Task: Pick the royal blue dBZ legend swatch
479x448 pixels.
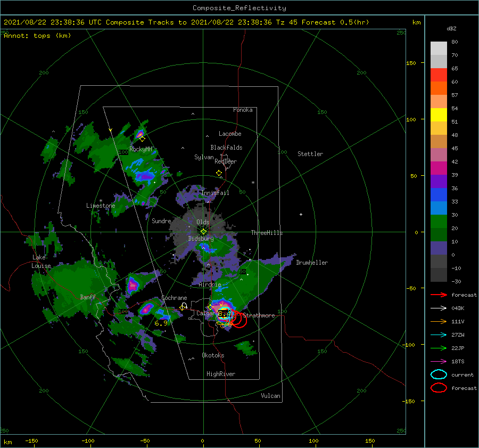Action: click(x=439, y=194)
